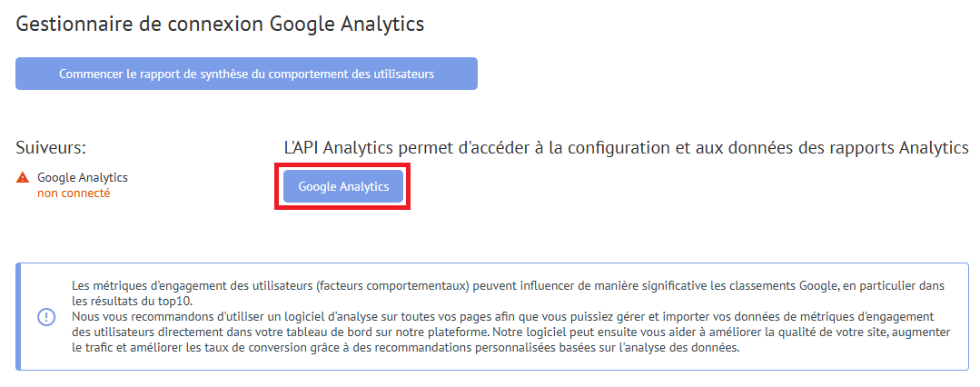
Task: Click the line starting "Nous vous recommandons"
Action: (502, 316)
